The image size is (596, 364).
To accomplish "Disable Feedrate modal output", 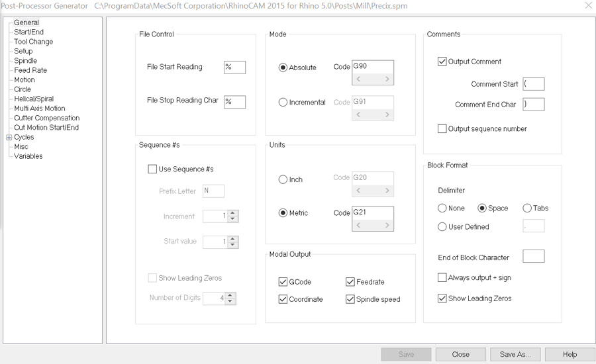I will coord(350,282).
